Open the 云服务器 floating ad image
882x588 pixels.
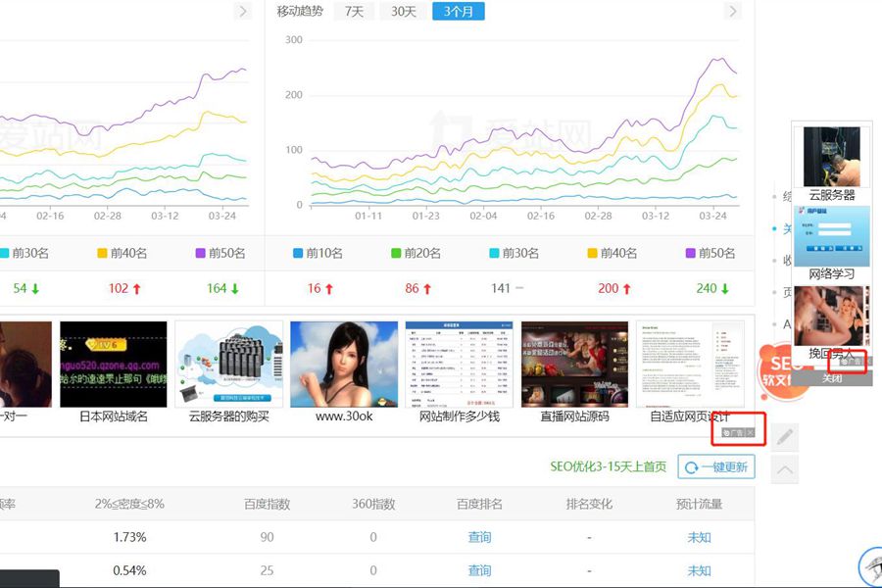point(832,157)
